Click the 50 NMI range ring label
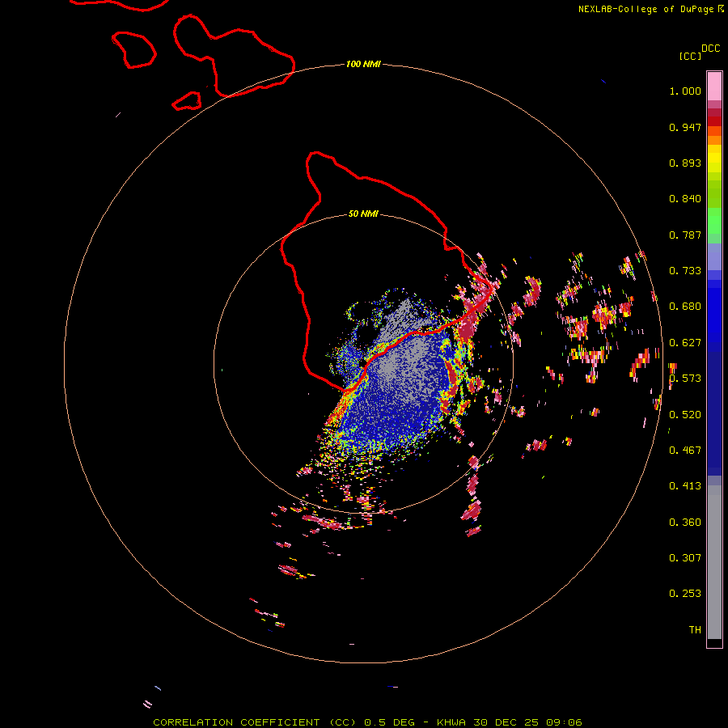728x728 pixels. (363, 214)
